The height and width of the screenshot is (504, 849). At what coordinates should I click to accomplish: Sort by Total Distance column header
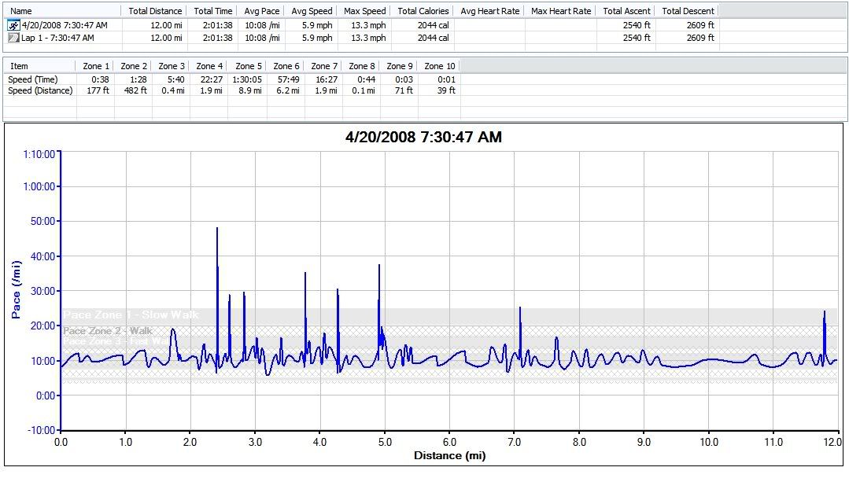point(155,11)
